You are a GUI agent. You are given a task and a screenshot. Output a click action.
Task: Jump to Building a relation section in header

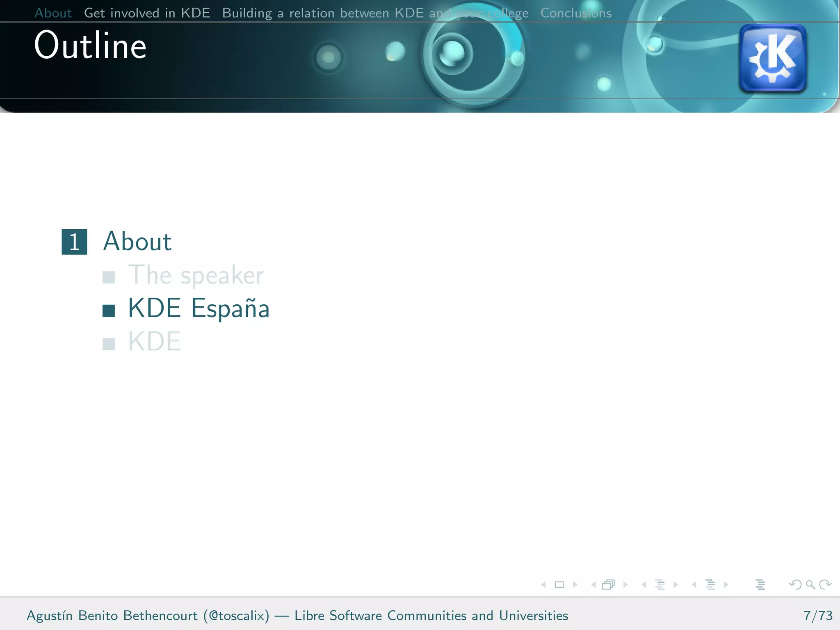click(x=375, y=13)
